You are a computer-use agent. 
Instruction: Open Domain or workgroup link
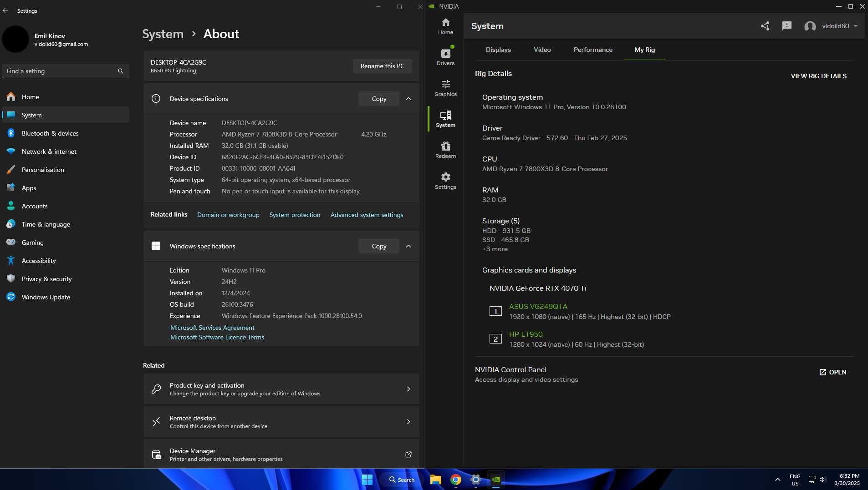click(228, 215)
